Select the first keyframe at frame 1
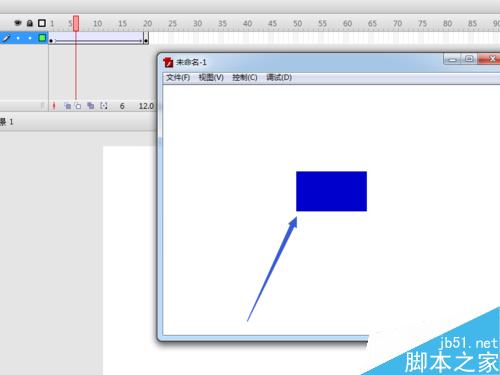 51,41
